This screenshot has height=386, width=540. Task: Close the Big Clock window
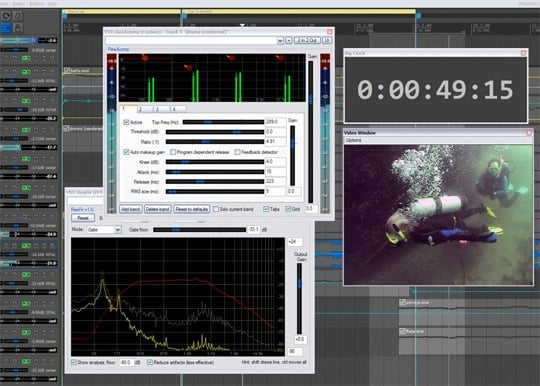pos(523,53)
